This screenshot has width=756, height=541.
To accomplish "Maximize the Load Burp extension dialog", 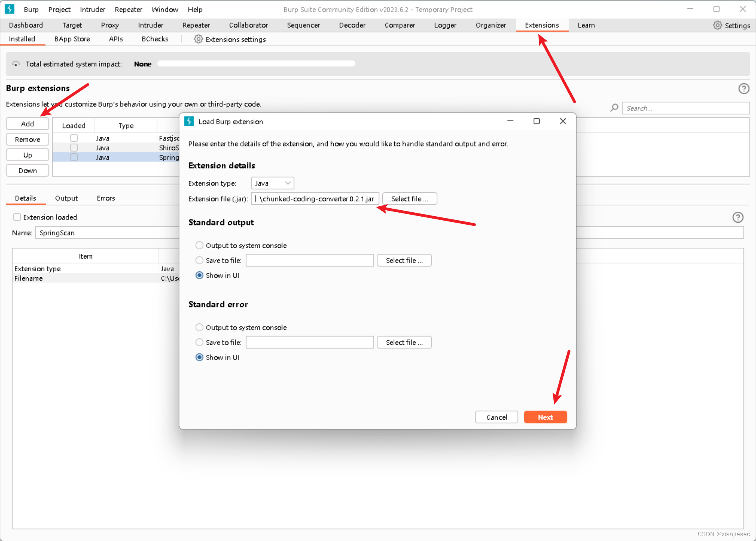I will 537,121.
